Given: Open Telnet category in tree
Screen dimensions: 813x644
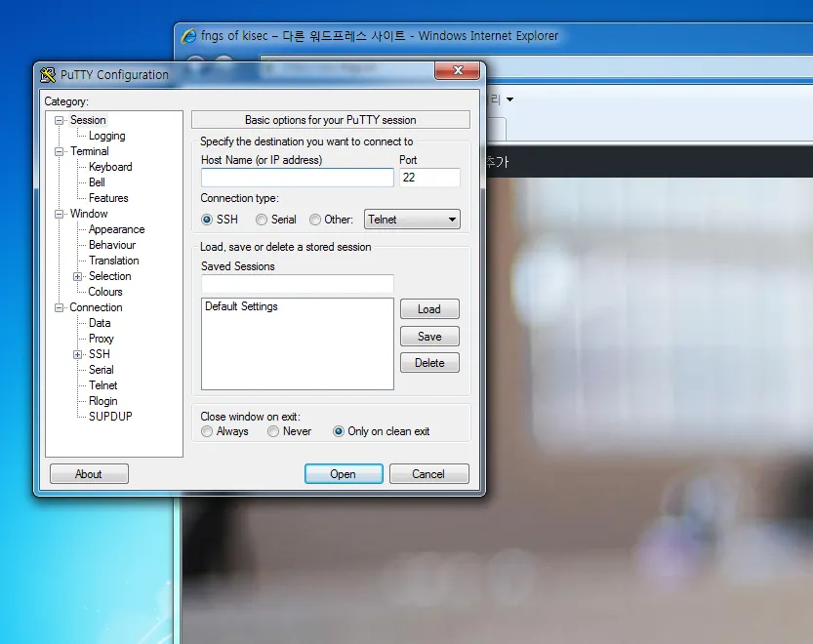Looking at the screenshot, I should (103, 385).
